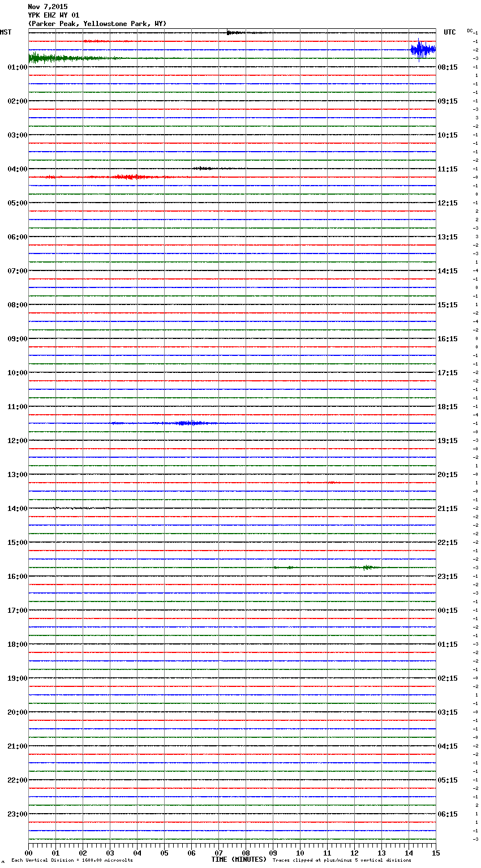
Task: Click the large blue seismic burst near minute 14
Action: coord(423,50)
